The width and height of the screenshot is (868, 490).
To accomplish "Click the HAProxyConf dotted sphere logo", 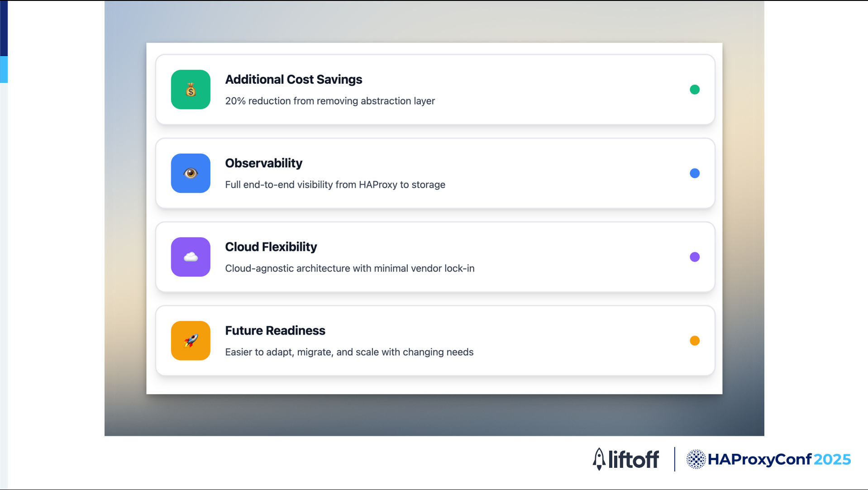I will click(696, 459).
